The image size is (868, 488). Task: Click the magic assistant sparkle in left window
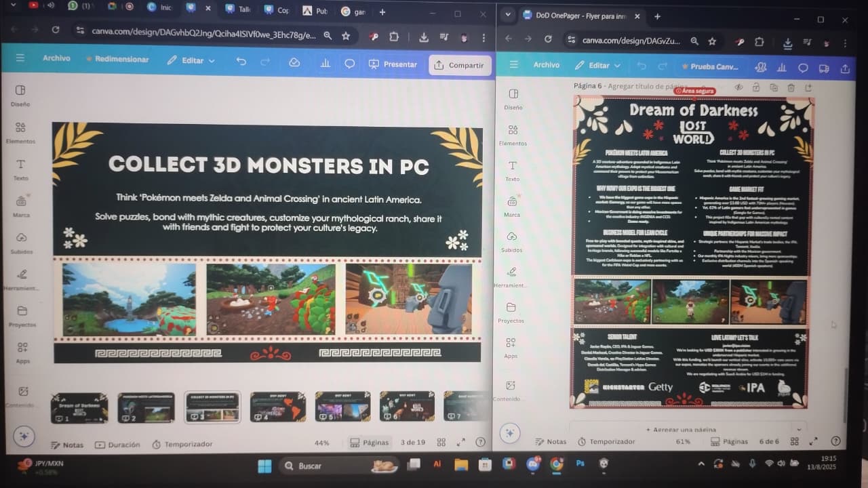tap(24, 436)
